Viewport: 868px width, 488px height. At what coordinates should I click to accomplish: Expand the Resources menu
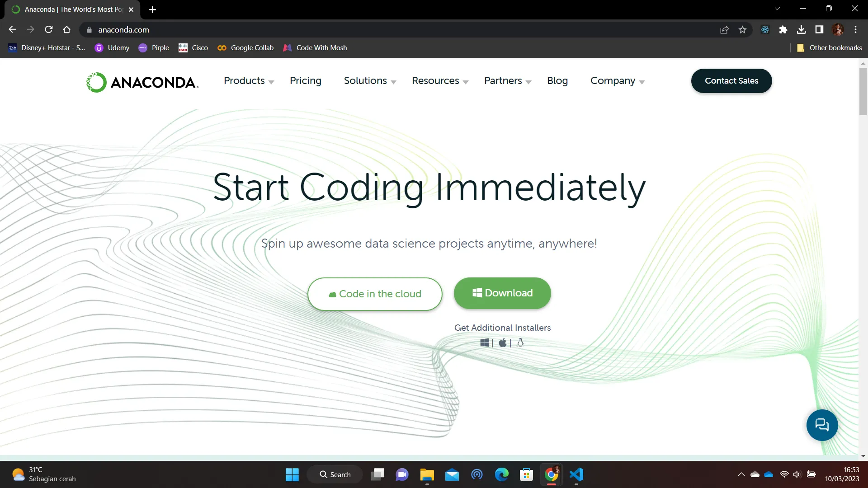440,81
